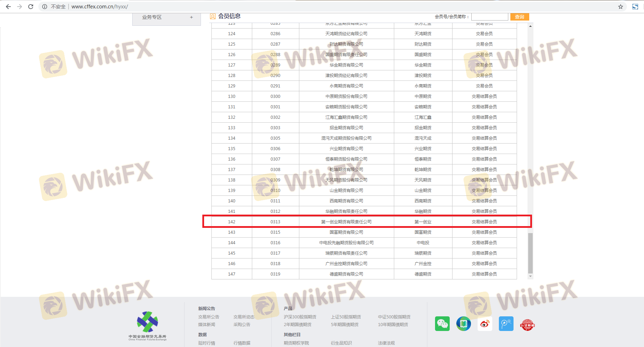Open the 交易所公告 footer link
This screenshot has width=644, height=347.
coord(209,317)
